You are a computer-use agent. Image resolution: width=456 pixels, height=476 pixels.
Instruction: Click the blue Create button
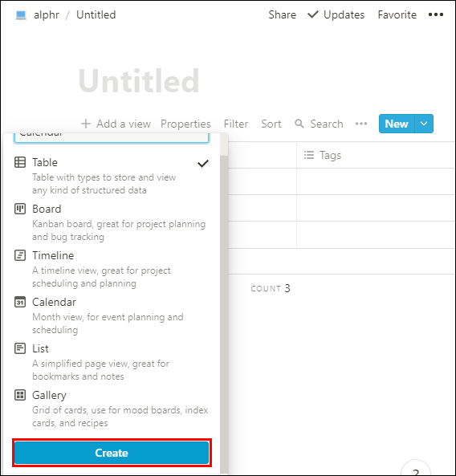(x=112, y=453)
